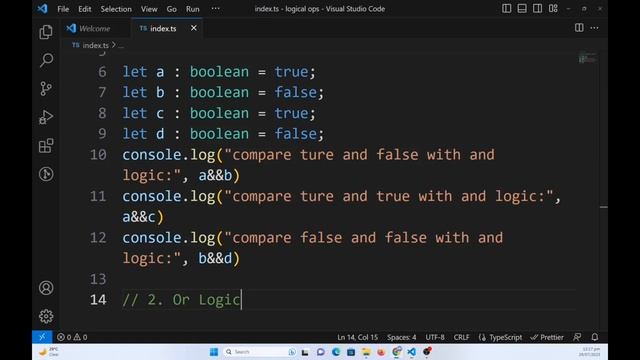
Task: Show errors and warnings count in status bar
Action: tap(72, 337)
